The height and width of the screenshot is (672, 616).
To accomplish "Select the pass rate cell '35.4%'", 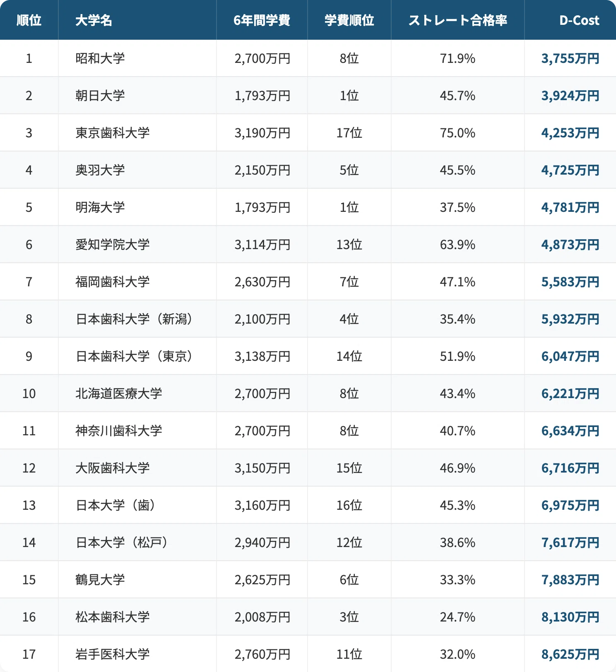I will point(457,319).
